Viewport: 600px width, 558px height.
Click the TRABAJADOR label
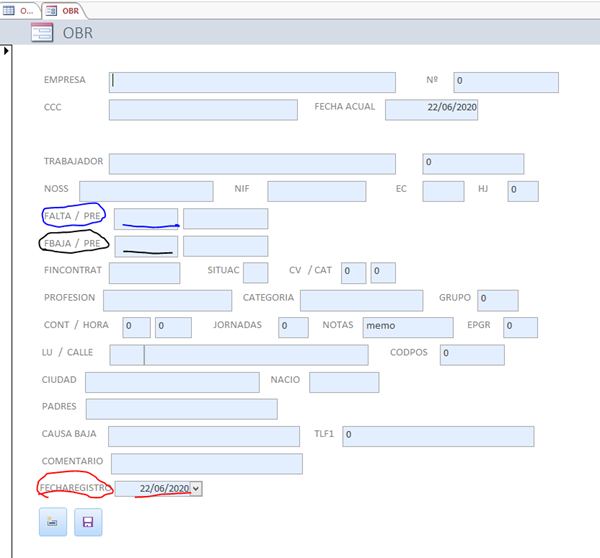tap(73, 161)
